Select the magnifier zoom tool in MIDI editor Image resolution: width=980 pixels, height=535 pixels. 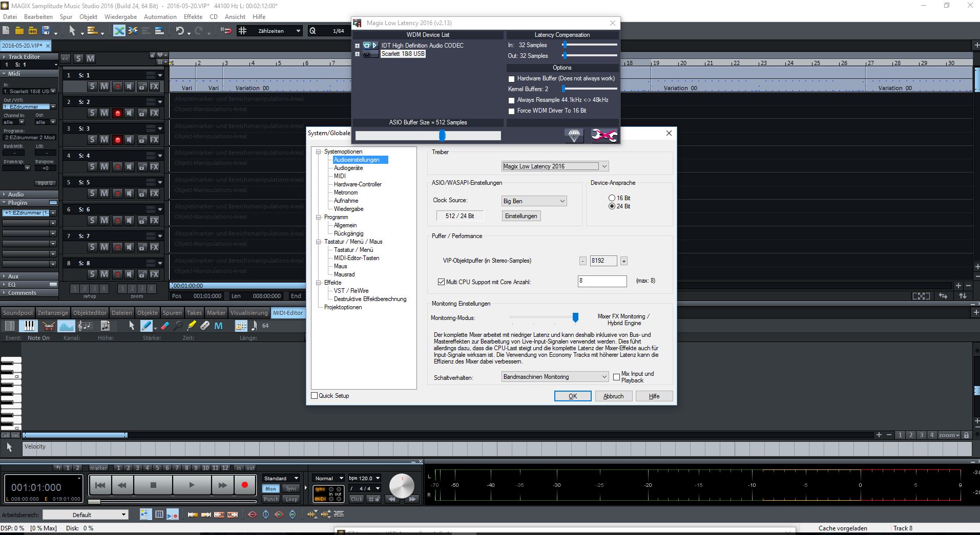[x=178, y=326]
